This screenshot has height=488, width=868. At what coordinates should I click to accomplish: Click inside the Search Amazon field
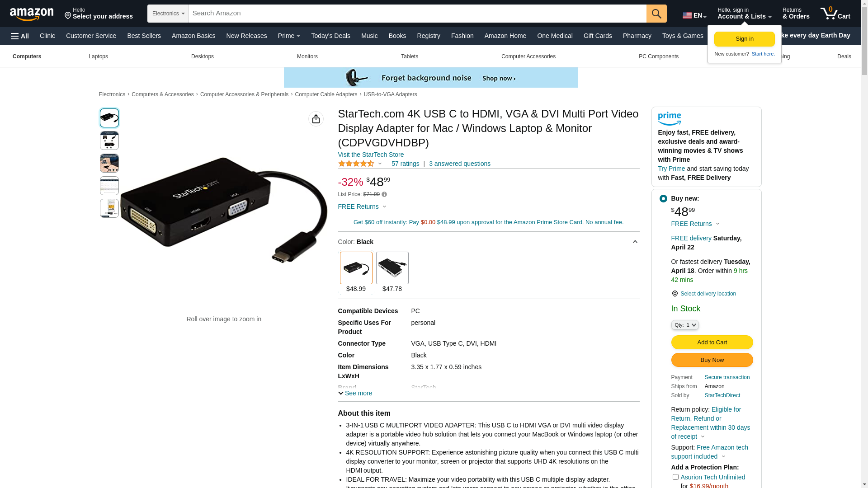[417, 14]
